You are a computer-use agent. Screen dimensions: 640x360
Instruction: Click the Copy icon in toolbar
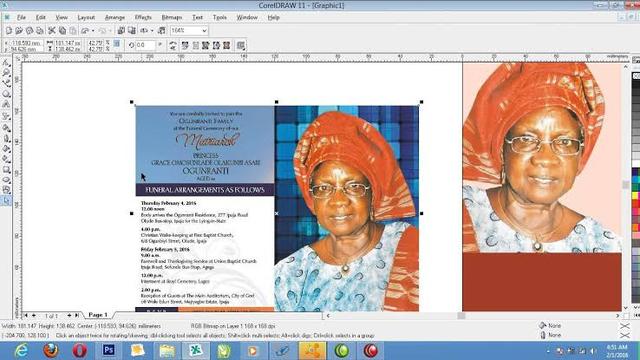pos(62,31)
